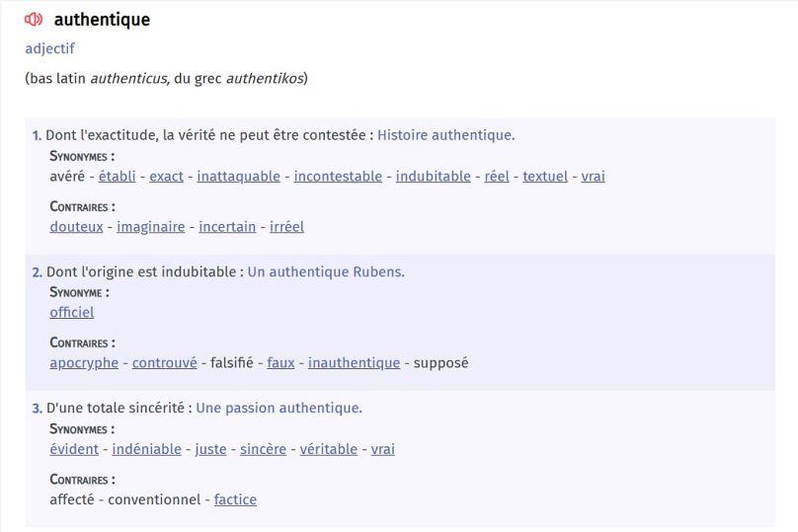Image resolution: width=798 pixels, height=532 pixels.
Task: Open the "incontestable" synonym link
Action: pyautogui.click(x=338, y=177)
